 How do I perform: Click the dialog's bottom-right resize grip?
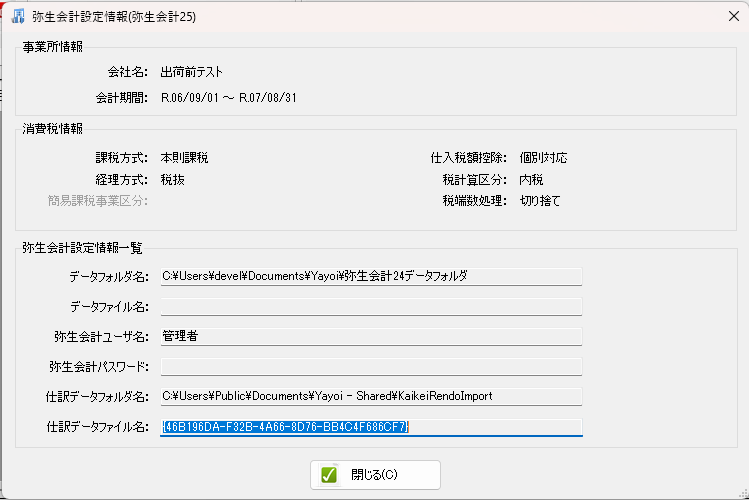744,495
